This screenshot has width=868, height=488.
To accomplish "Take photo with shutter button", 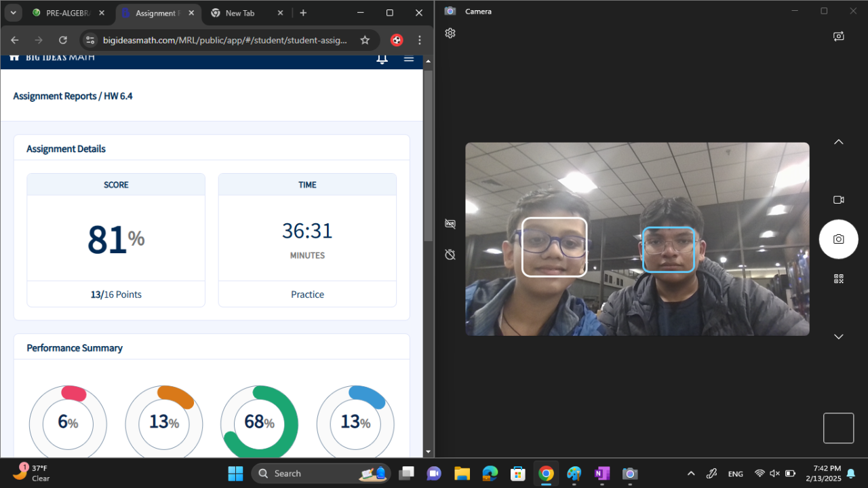I will tap(839, 239).
